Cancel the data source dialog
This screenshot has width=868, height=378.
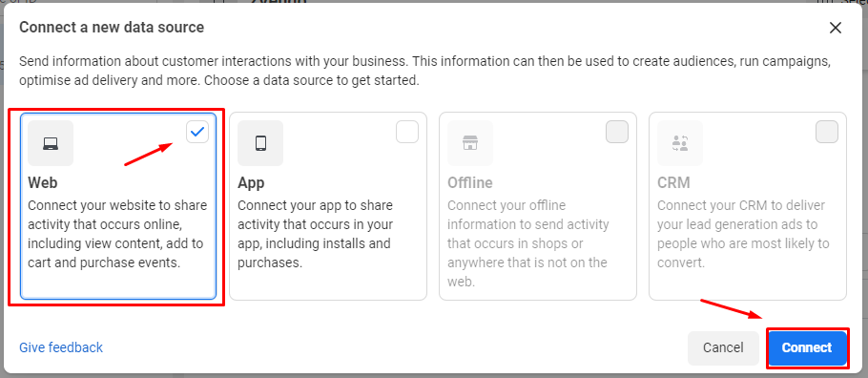[x=723, y=348]
